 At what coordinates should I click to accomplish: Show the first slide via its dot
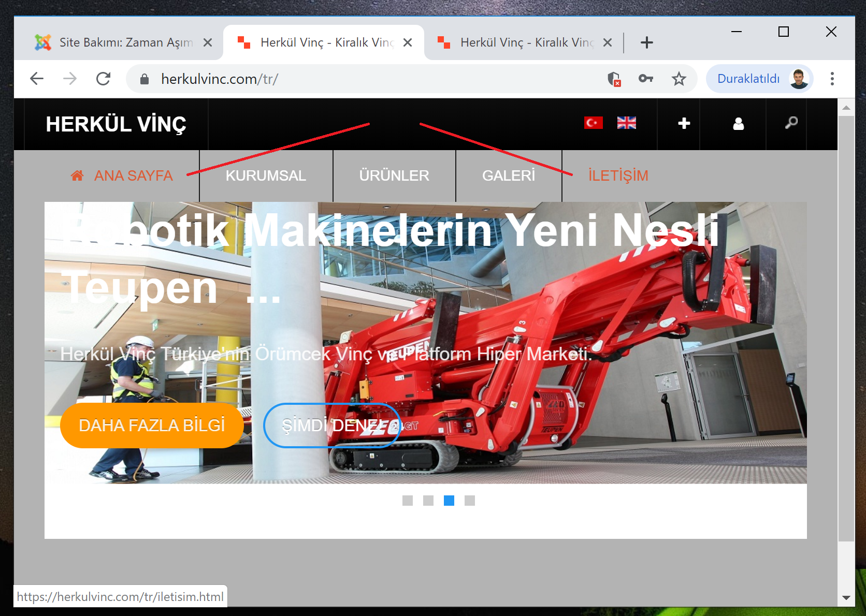click(408, 501)
